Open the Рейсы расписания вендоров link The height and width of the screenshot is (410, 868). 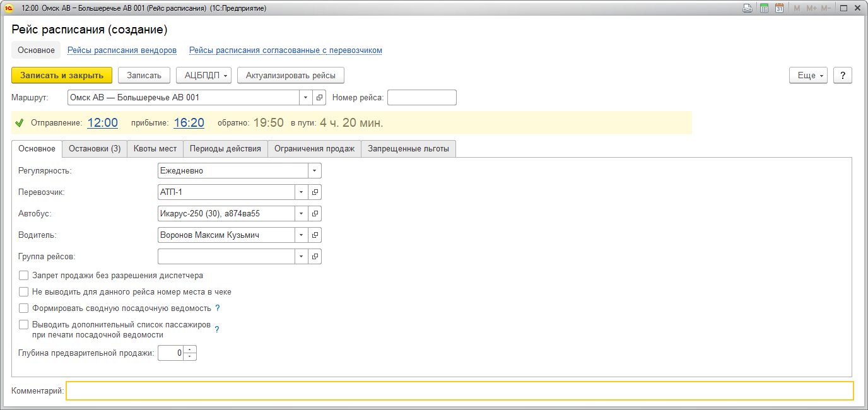[122, 50]
